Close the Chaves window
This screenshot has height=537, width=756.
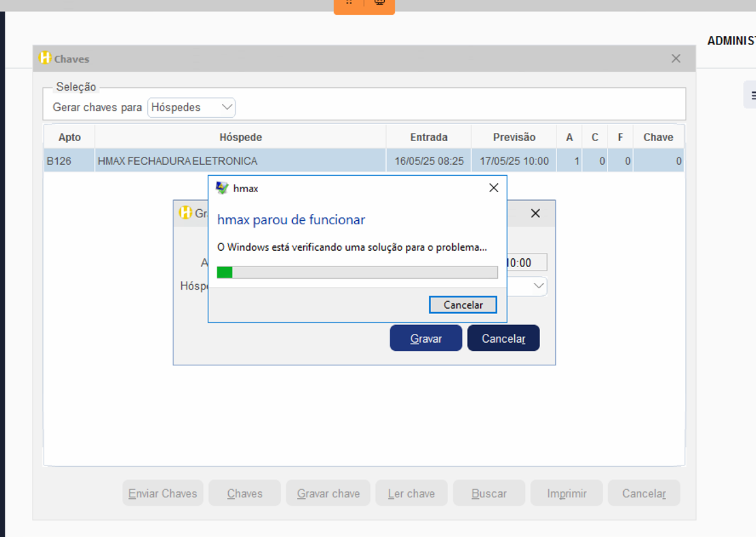coord(676,59)
